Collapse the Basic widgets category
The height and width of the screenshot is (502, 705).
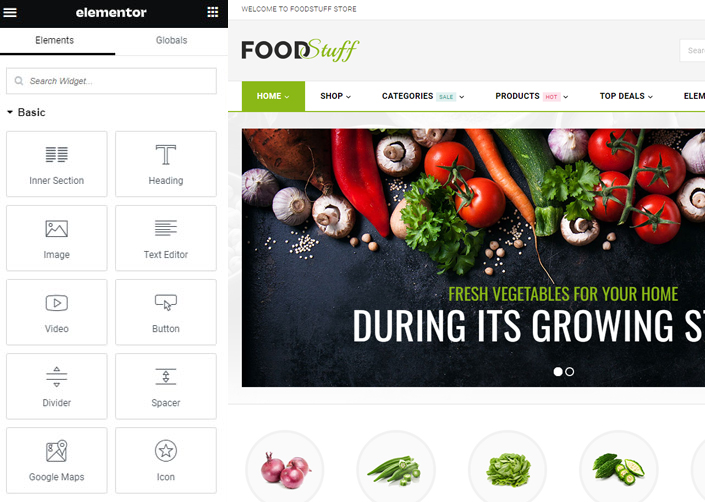(x=26, y=112)
